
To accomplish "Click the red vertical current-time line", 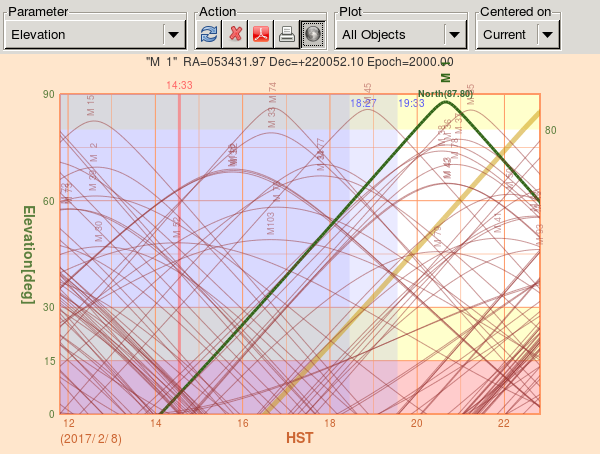I will point(179,300).
